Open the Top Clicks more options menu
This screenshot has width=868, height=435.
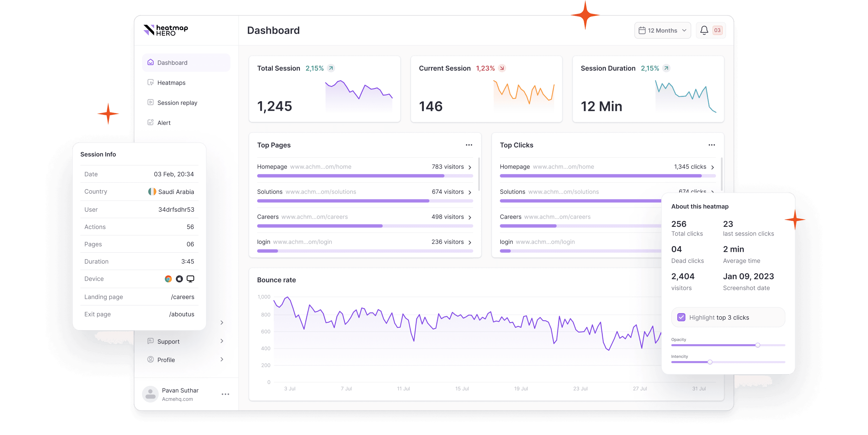(x=711, y=145)
